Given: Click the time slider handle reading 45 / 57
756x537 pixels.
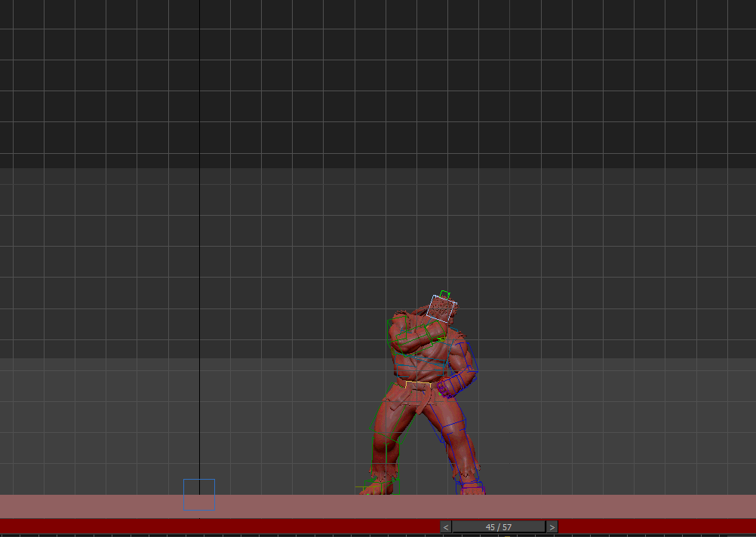Looking at the screenshot, I should pos(499,527).
